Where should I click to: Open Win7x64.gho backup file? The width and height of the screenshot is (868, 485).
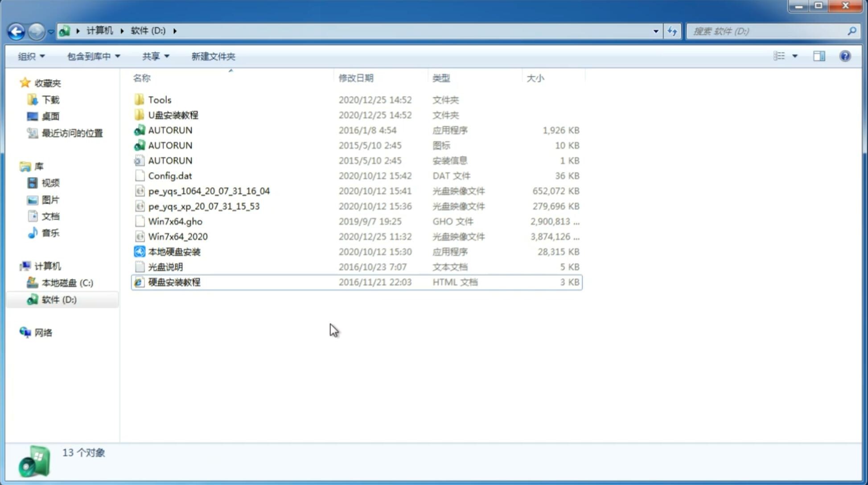pos(175,221)
